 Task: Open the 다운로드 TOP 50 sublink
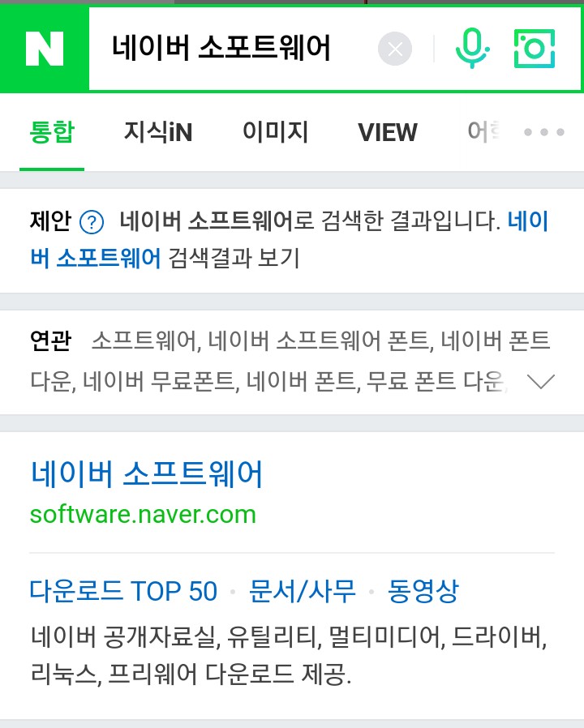[x=123, y=591]
